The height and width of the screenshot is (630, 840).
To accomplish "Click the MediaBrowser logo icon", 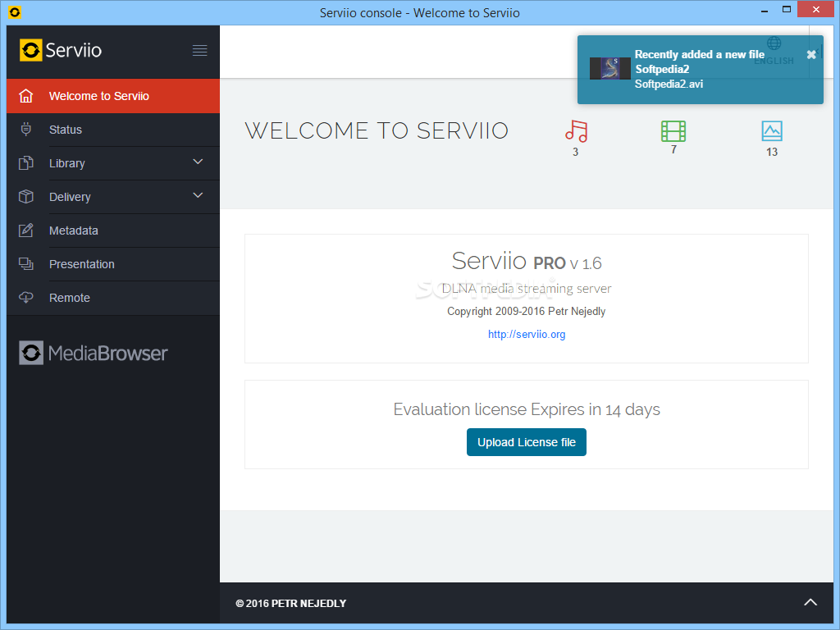I will (31, 353).
